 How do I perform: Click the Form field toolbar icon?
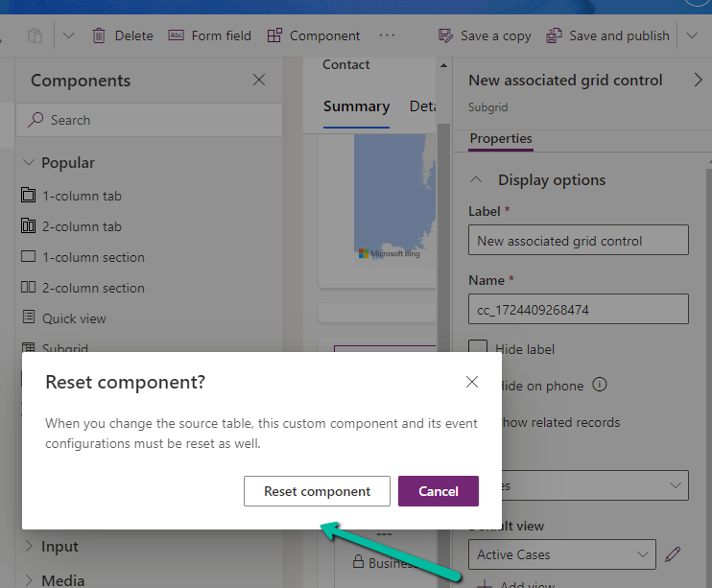pyautogui.click(x=177, y=35)
